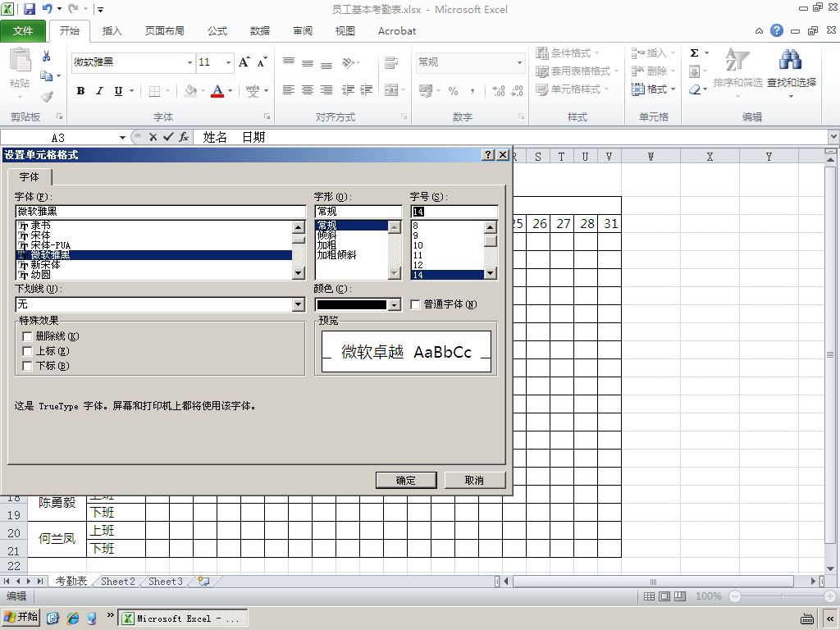Click the decrease font size icon
Image resolution: width=840 pixels, height=630 pixels.
coord(262,62)
